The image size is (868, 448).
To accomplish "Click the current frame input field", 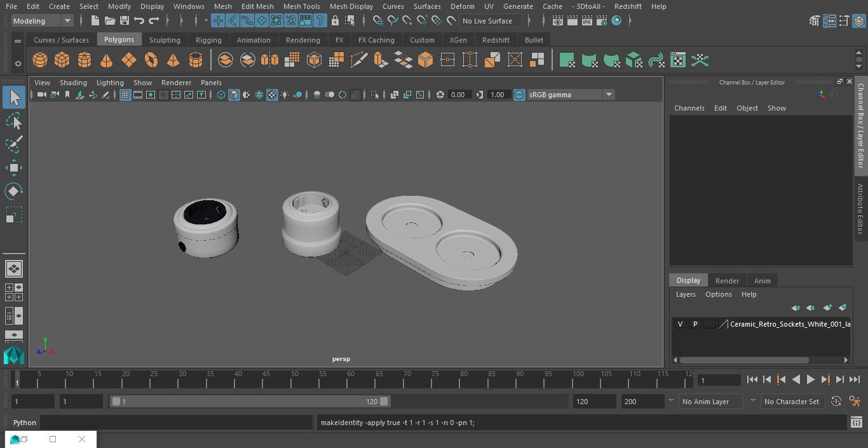I will (719, 380).
